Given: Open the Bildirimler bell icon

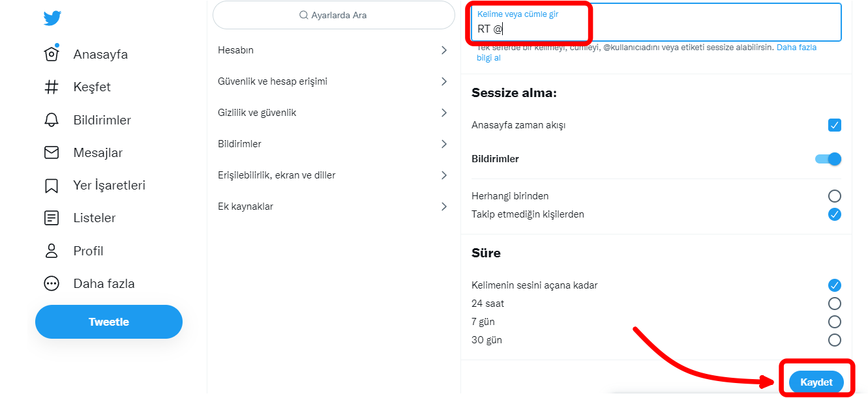Looking at the screenshot, I should [x=52, y=121].
